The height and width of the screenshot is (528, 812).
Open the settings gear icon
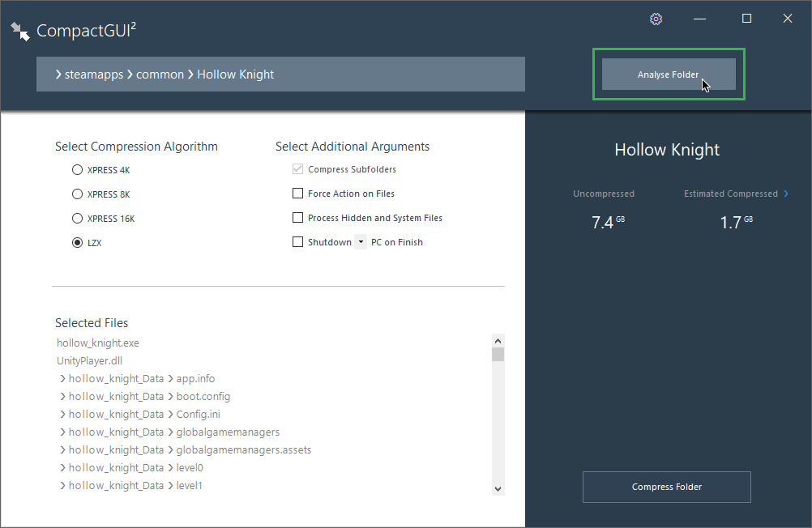[656, 19]
